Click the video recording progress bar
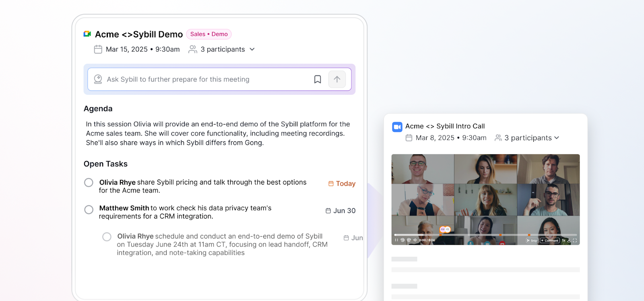 tap(485, 235)
